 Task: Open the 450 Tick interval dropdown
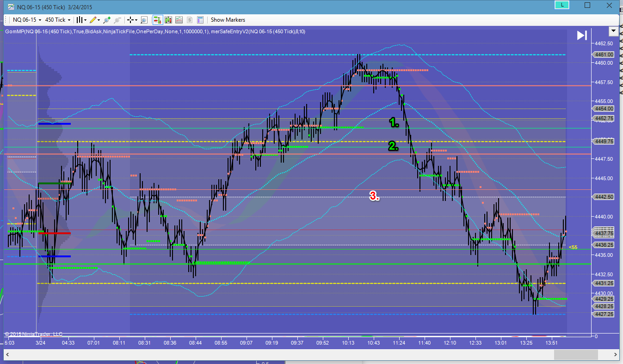click(57, 20)
